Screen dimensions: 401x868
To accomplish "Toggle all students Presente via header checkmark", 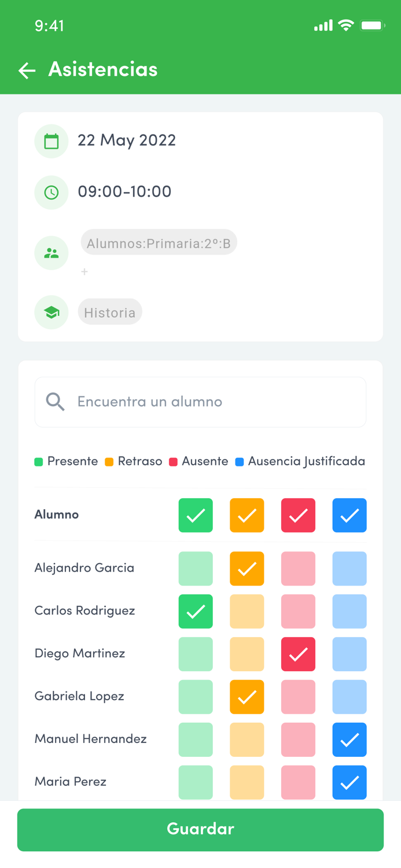I will click(196, 515).
